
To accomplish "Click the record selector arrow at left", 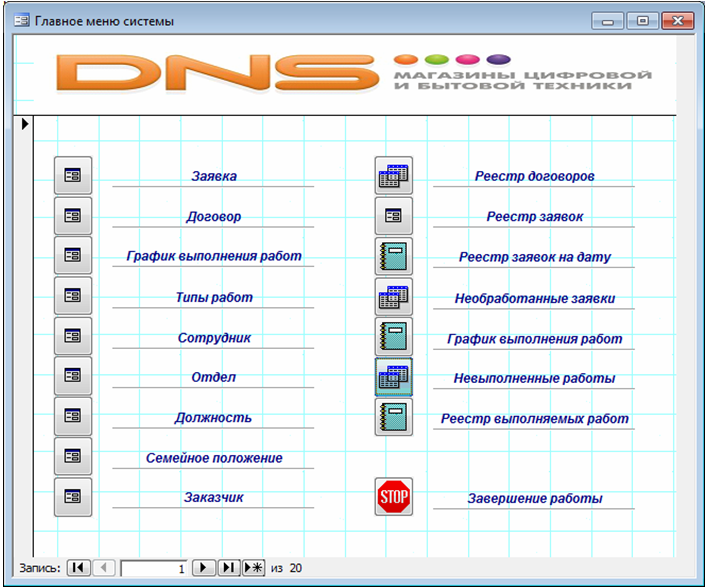I will tap(26, 125).
